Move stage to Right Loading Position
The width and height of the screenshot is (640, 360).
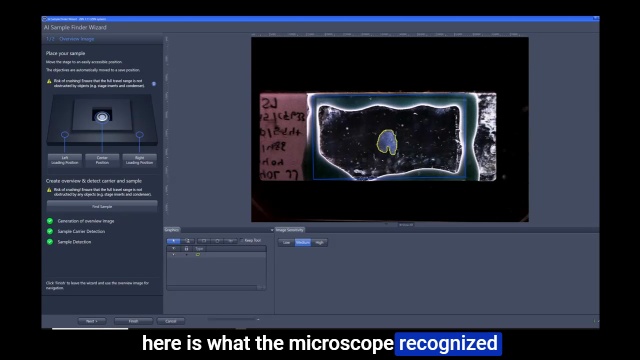[x=140, y=160]
